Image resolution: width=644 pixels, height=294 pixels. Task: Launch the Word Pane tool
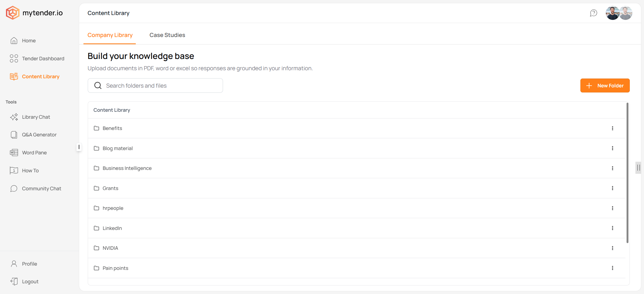click(34, 153)
